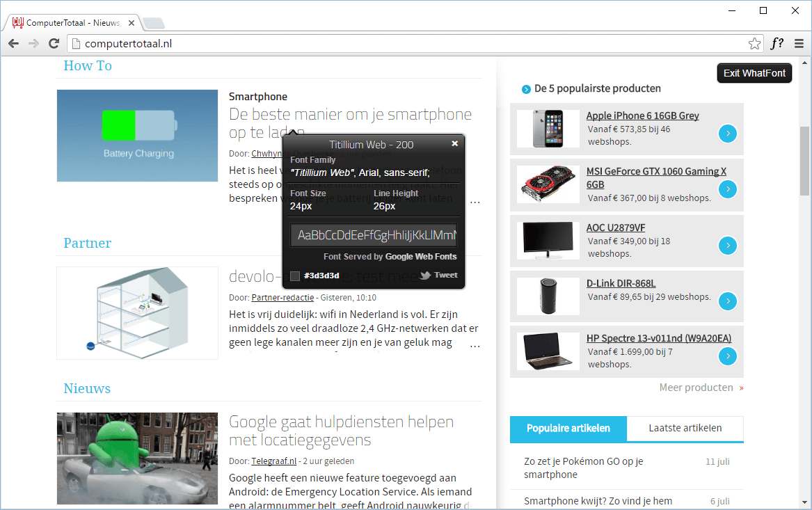Viewport: 812px width, 510px height.
Task: Click the browser back arrow
Action: 14,44
